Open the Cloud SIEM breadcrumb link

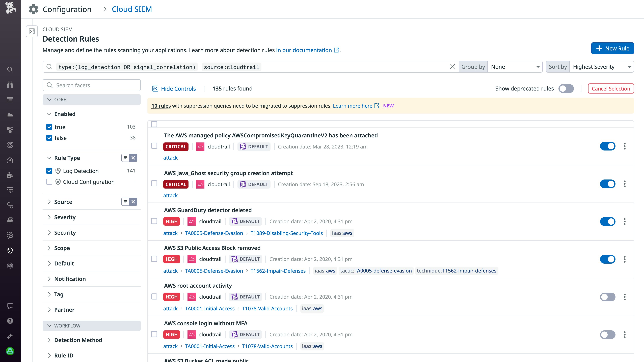(x=132, y=9)
